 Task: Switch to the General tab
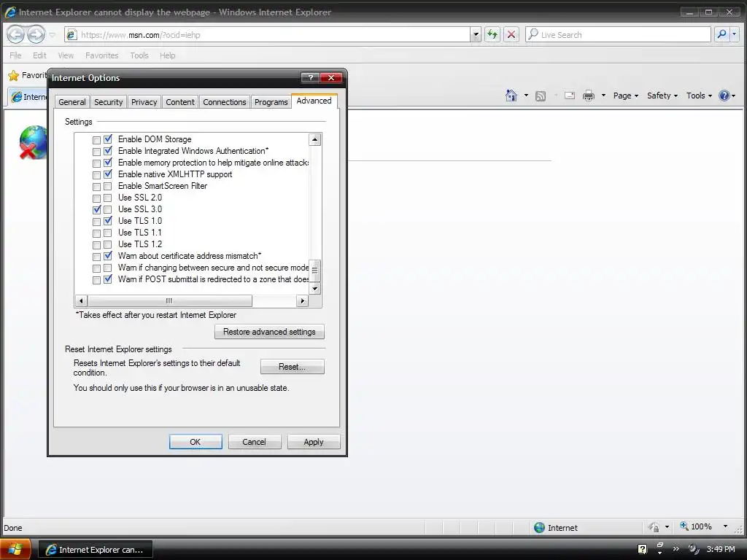[72, 102]
